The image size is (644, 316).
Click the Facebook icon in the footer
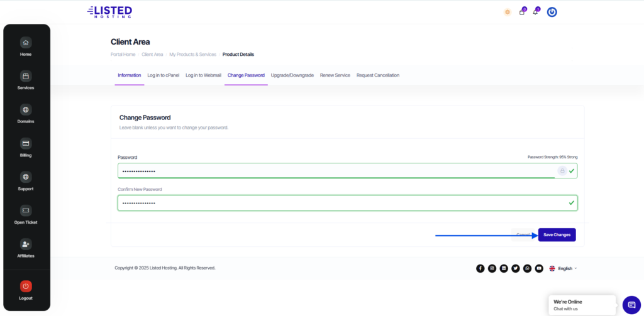pos(480,268)
